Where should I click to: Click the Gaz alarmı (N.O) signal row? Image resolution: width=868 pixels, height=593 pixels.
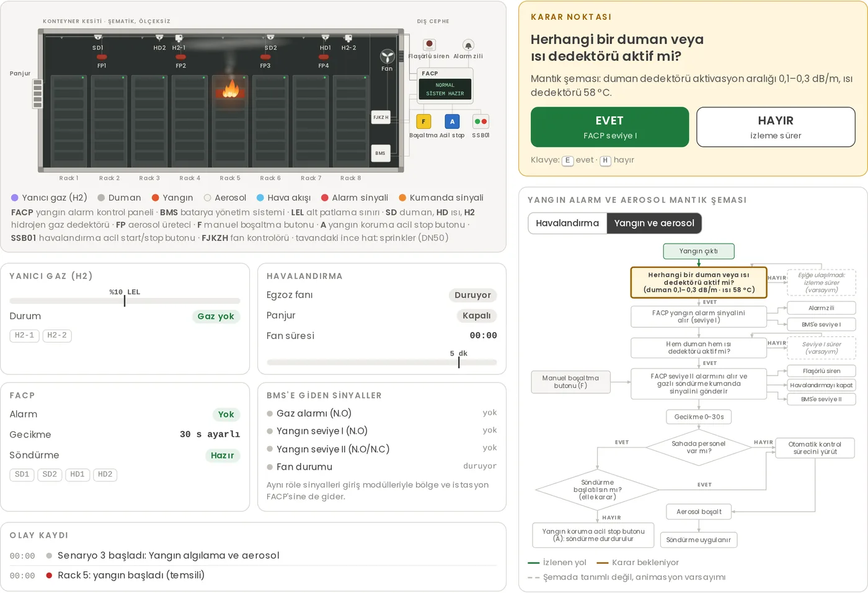(382, 413)
